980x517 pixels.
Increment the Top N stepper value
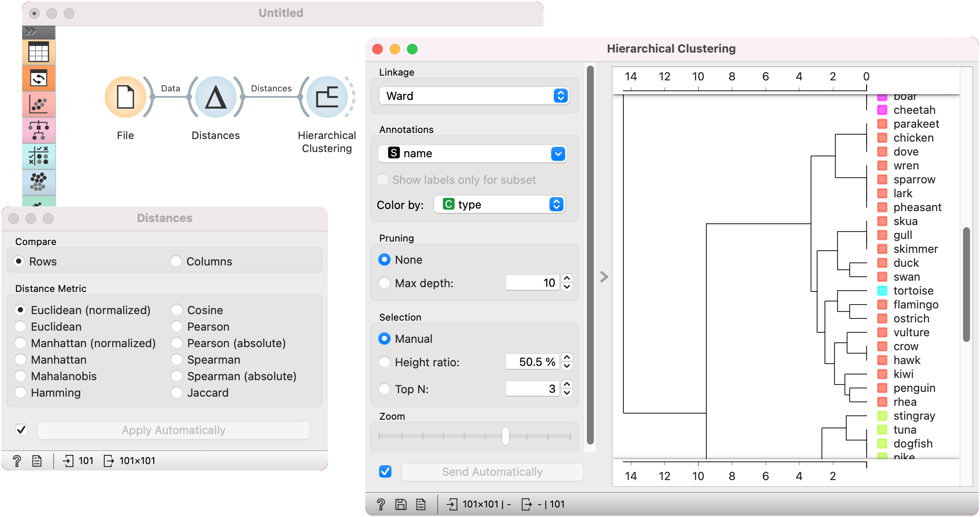(566, 384)
